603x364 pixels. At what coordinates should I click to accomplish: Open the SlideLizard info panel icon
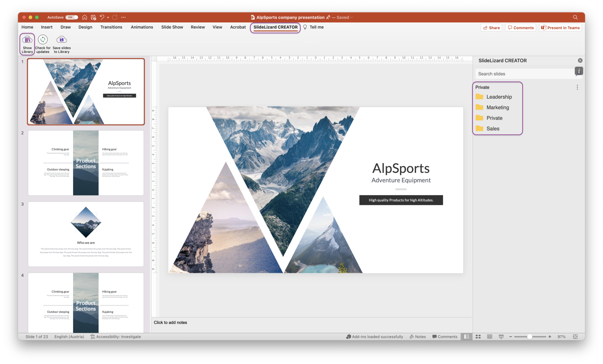[x=578, y=71]
